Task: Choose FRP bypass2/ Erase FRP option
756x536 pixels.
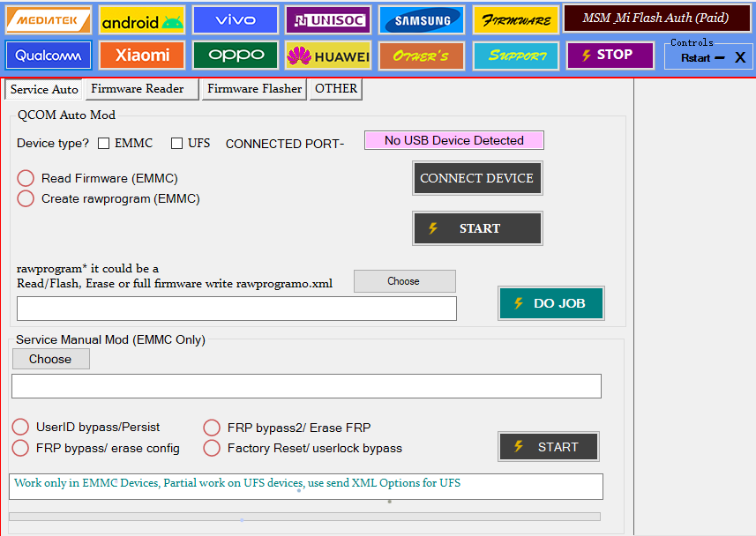Action: coord(212,428)
